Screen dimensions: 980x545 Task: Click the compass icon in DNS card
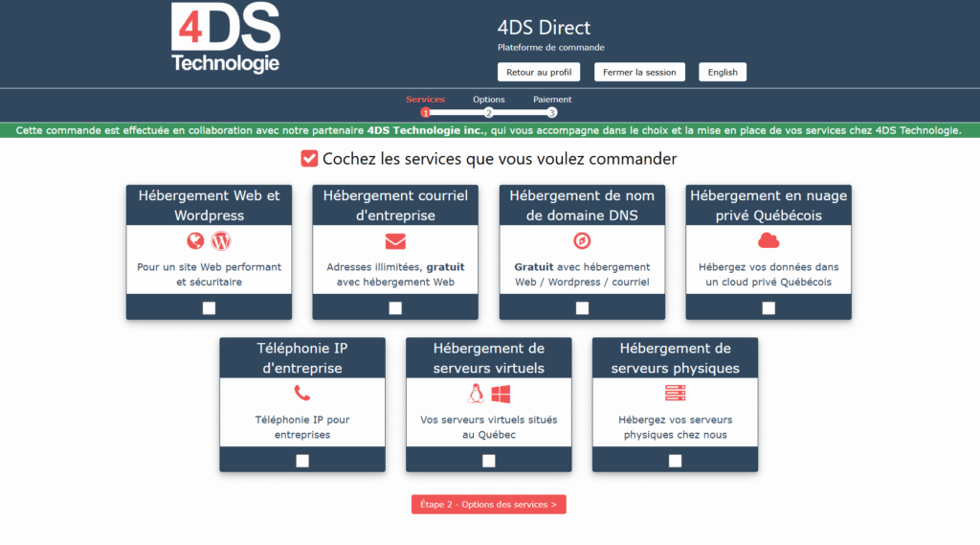(582, 241)
